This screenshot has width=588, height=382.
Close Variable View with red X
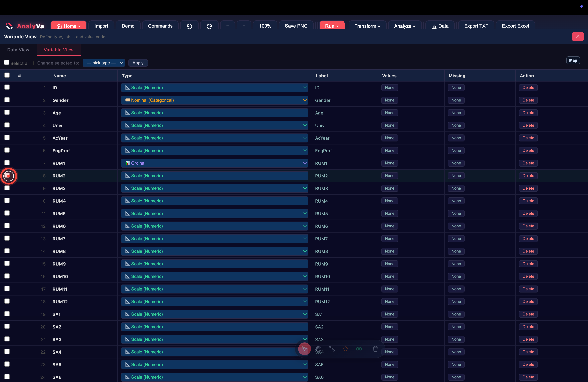pos(578,37)
